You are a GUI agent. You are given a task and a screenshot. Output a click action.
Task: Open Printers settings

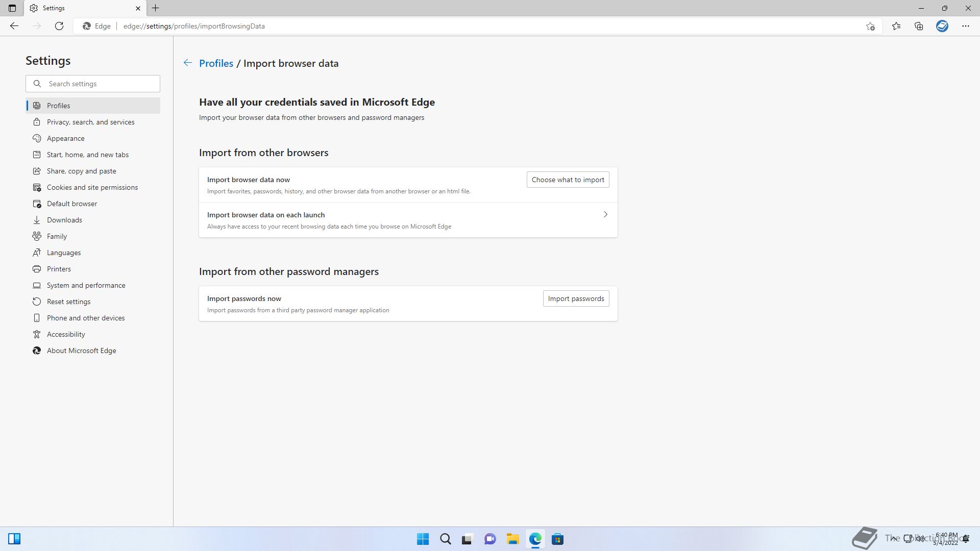coord(93,269)
